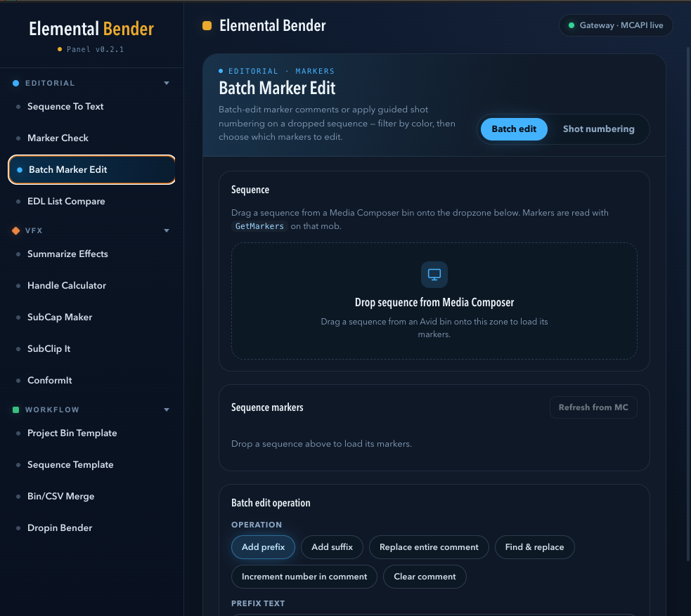This screenshot has width=691, height=616.
Task: Open Dropin Bender tool
Action: (x=91, y=528)
